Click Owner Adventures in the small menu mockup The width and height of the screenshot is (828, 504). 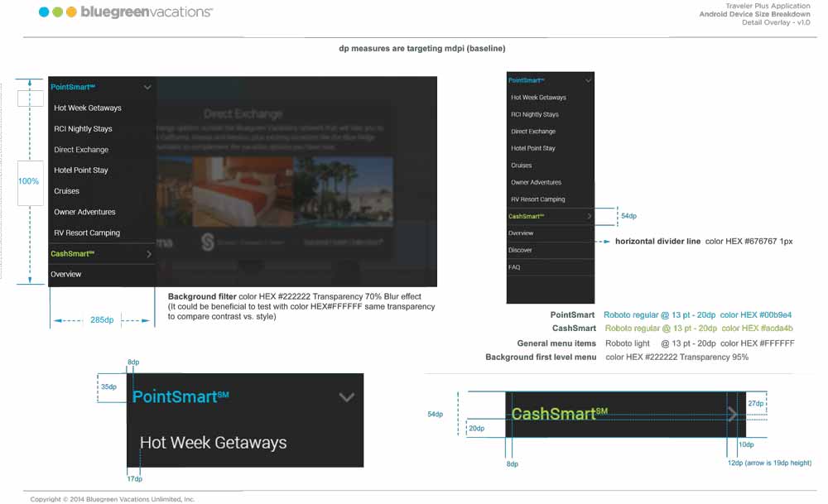click(x=536, y=182)
